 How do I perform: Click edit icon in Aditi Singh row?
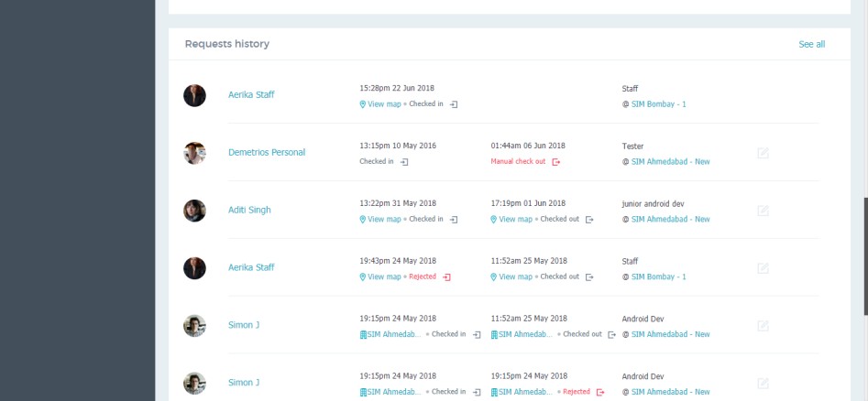[763, 211]
